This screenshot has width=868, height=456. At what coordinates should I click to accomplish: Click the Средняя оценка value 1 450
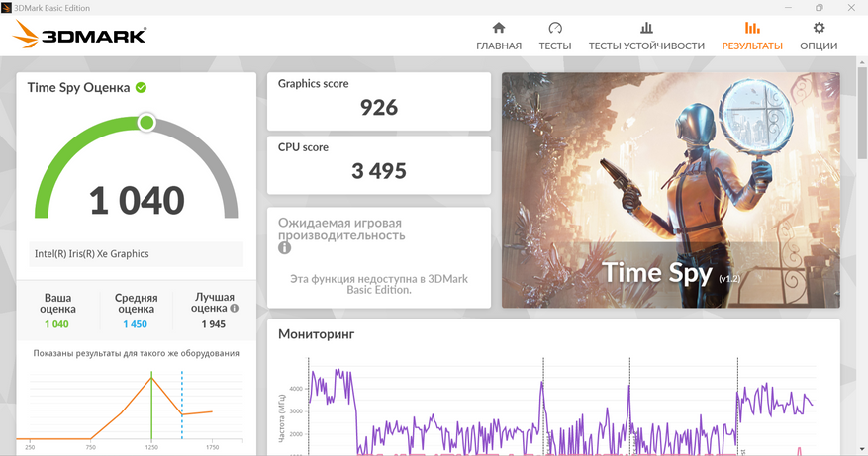coord(135,324)
